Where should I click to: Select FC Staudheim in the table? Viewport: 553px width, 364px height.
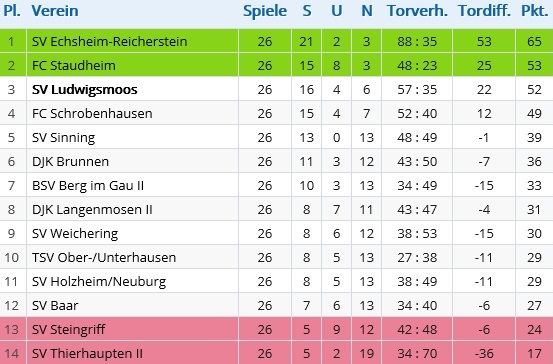click(74, 65)
